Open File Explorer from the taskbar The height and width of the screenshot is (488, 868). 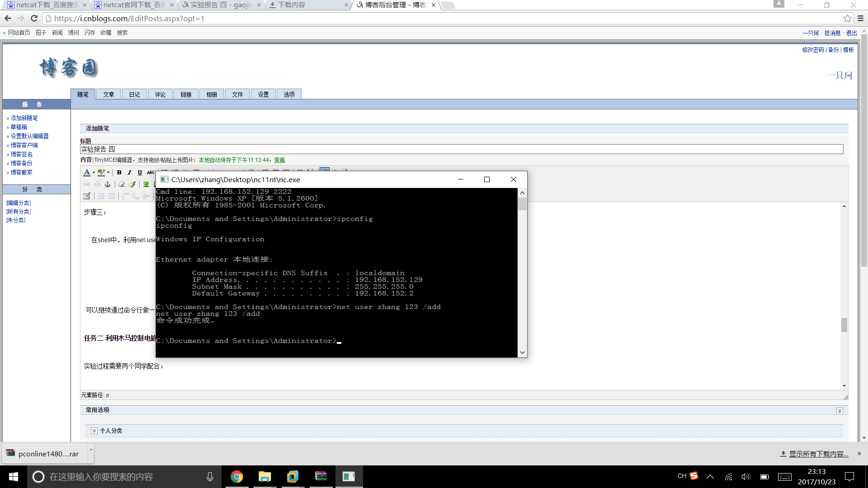point(264,477)
